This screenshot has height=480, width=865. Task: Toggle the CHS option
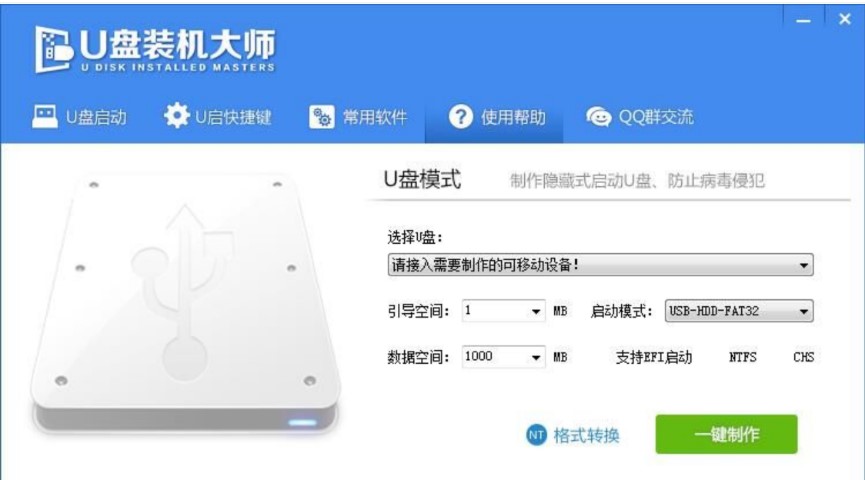(x=803, y=358)
